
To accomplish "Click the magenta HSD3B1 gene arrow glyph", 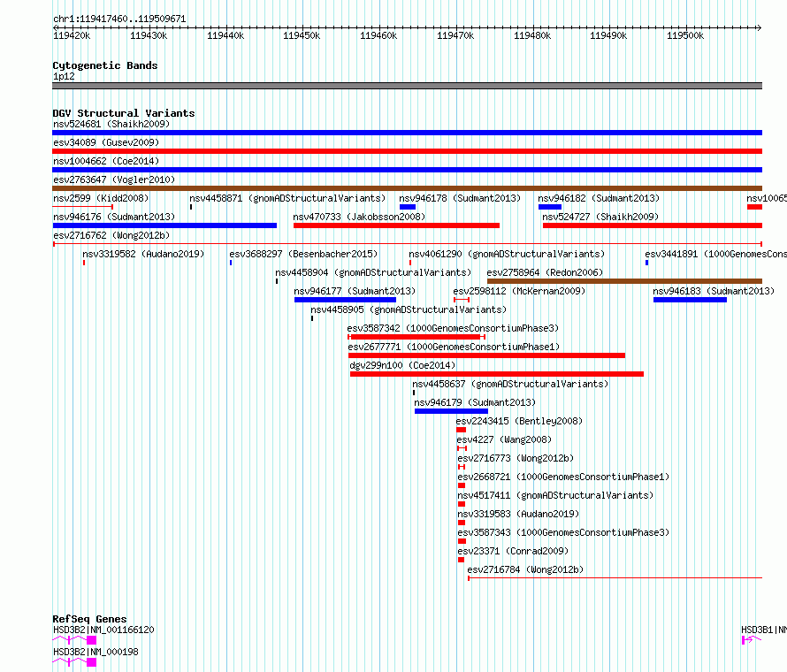I will pyautogui.click(x=751, y=640).
